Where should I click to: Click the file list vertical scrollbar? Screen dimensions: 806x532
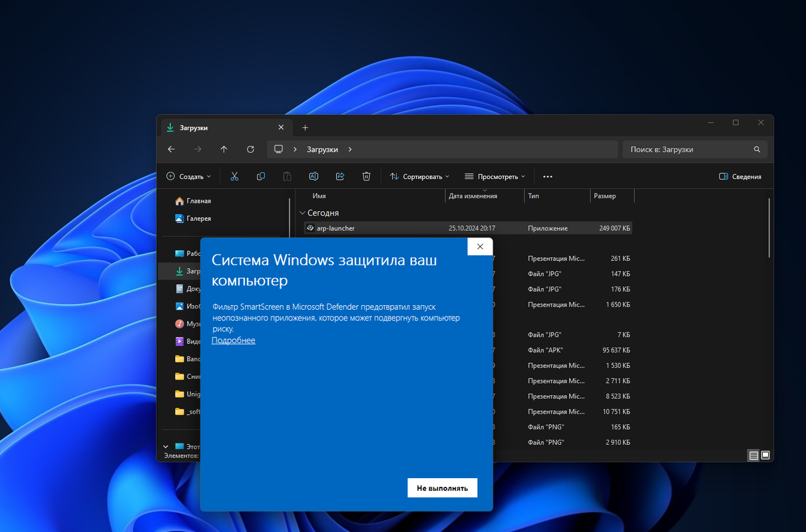(x=769, y=227)
